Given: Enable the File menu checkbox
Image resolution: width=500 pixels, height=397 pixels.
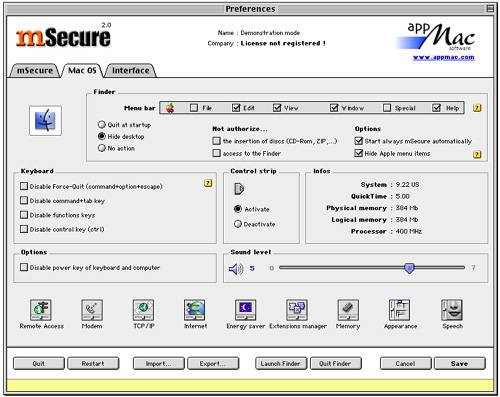Looking at the screenshot, I should coord(194,108).
